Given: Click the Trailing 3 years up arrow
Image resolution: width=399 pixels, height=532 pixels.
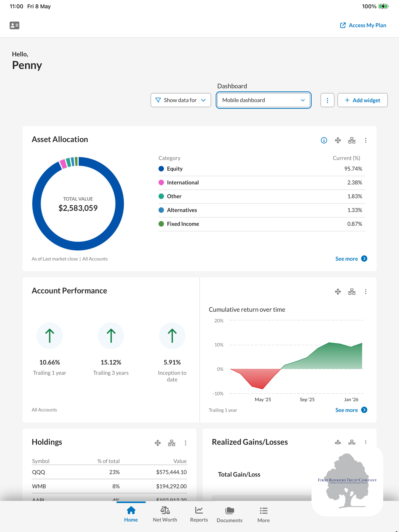Looking at the screenshot, I should coord(111,336).
